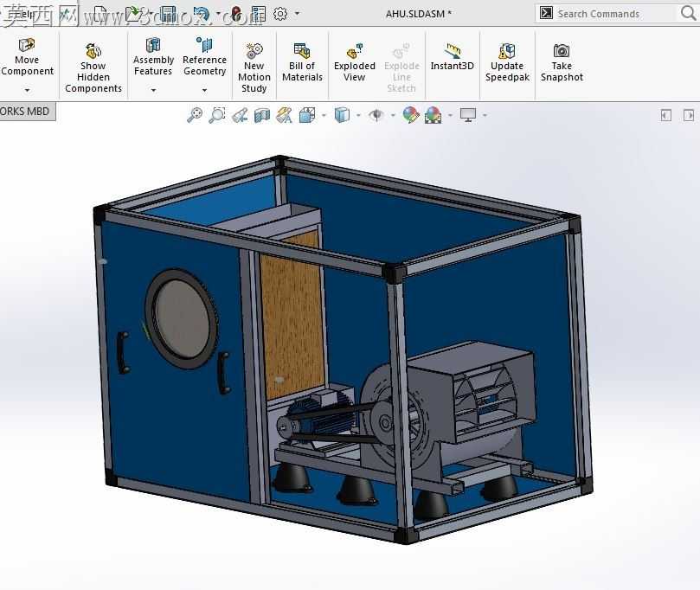The image size is (700, 590).
Task: Open the Assembly Features tool
Action: pos(153,57)
